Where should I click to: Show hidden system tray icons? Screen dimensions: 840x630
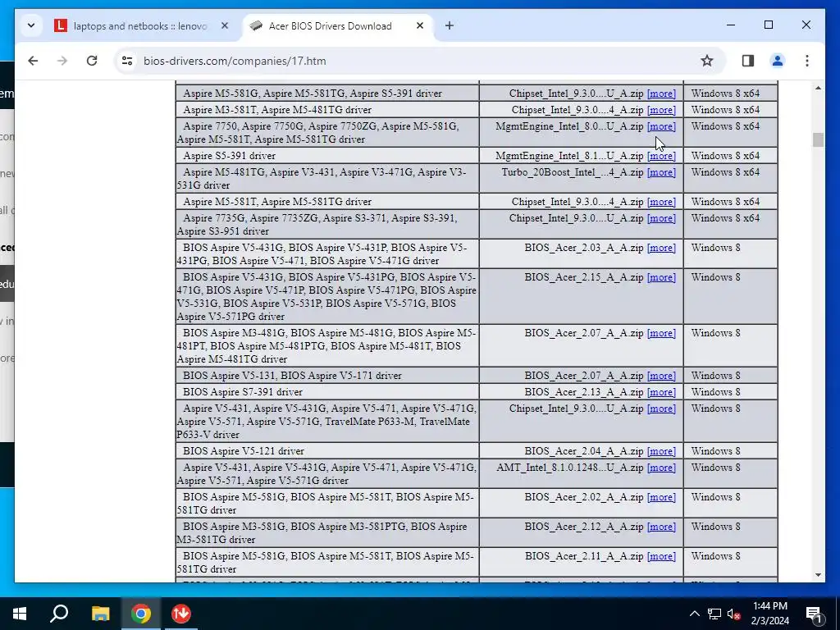tap(694, 614)
